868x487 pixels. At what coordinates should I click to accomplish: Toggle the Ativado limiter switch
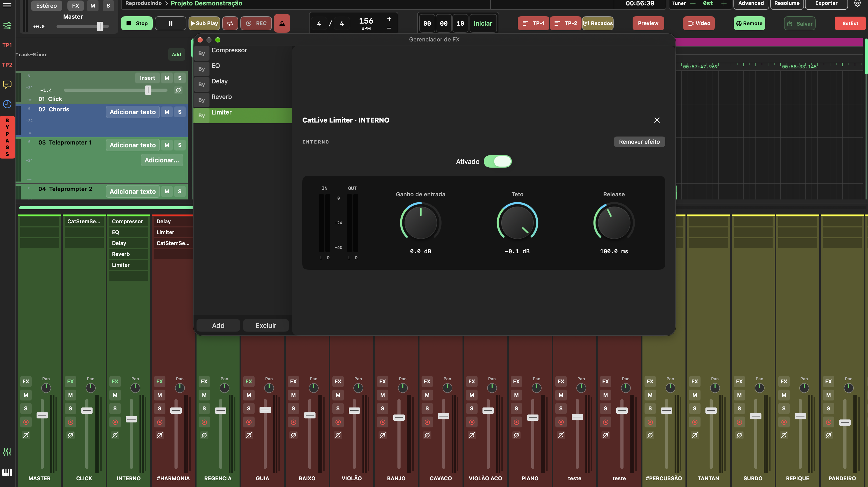(x=498, y=162)
